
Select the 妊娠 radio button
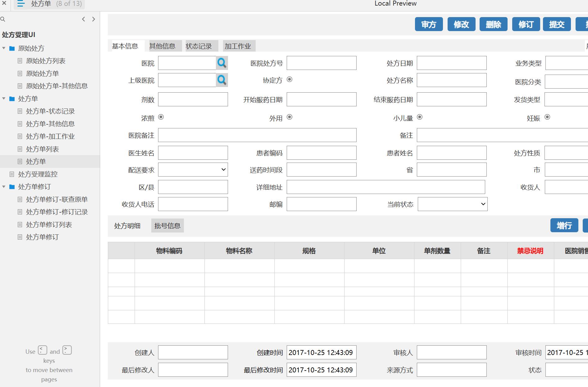[x=547, y=117]
